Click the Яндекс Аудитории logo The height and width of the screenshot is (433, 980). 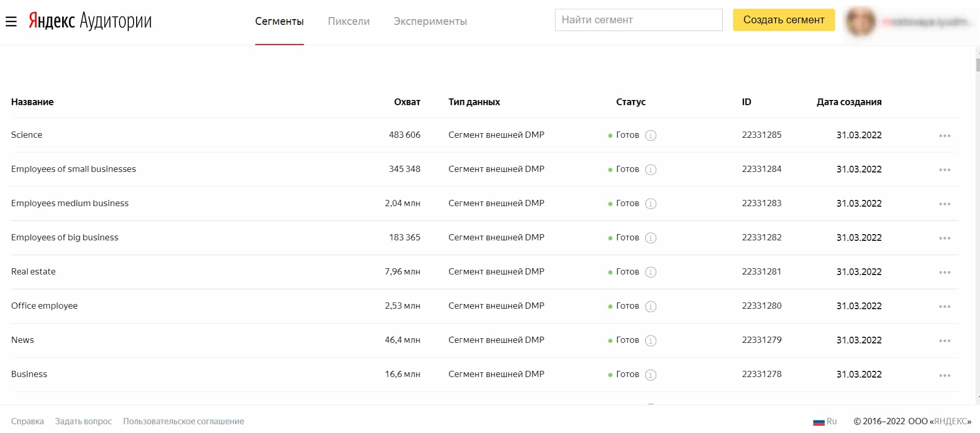tap(90, 21)
